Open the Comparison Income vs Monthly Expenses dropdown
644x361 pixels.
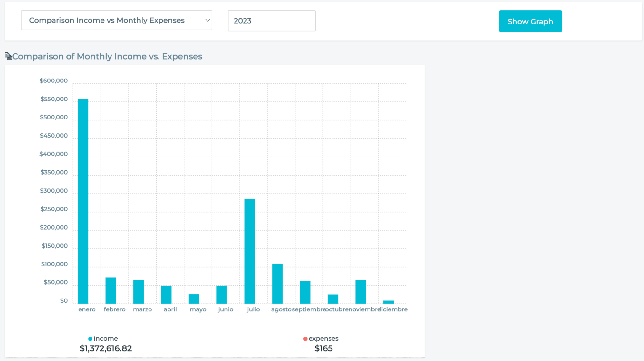(x=116, y=20)
